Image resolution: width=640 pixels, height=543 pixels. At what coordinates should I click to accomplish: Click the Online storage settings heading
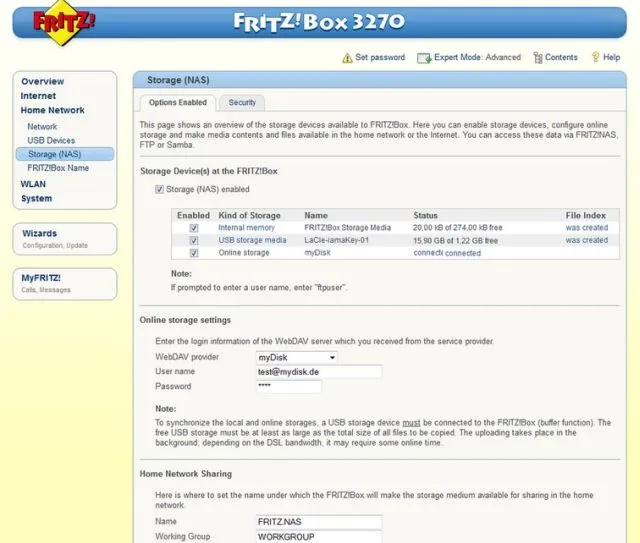(x=185, y=320)
